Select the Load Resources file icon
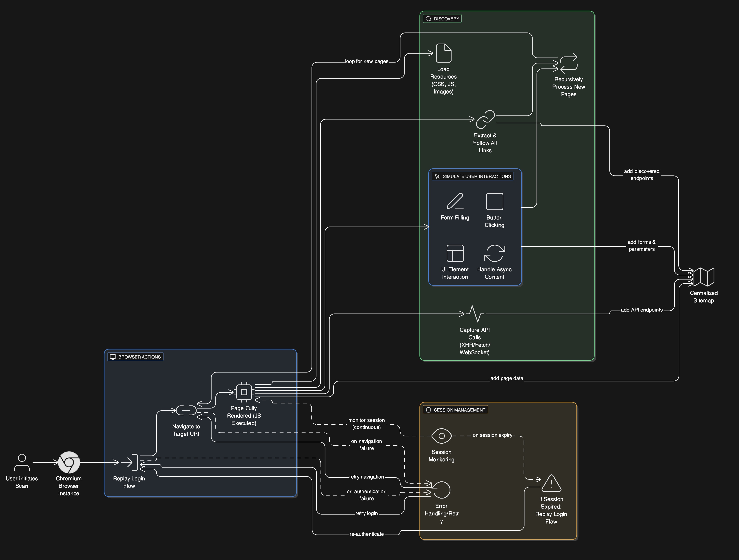This screenshot has height=560, width=739. coord(444,53)
